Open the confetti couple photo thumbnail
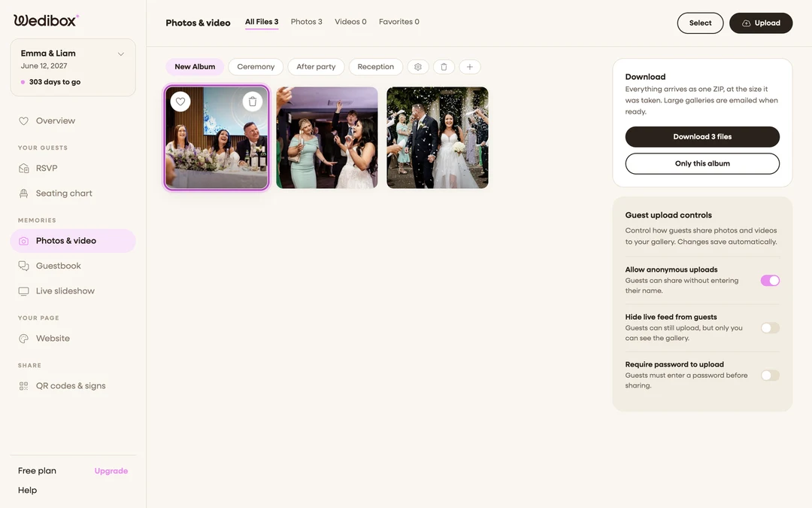The height and width of the screenshot is (508, 812). point(438,138)
